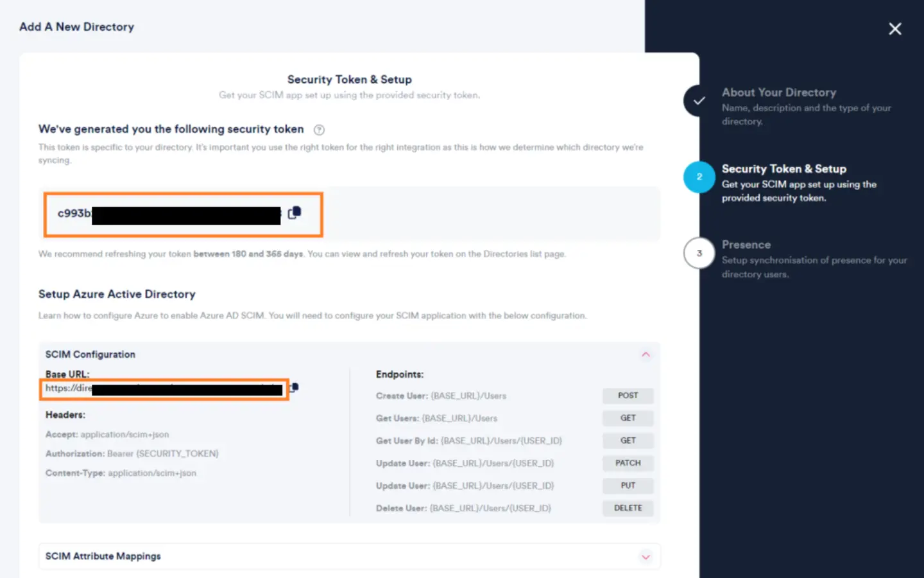
Task: Copy the Base URL value
Action: pos(294,387)
